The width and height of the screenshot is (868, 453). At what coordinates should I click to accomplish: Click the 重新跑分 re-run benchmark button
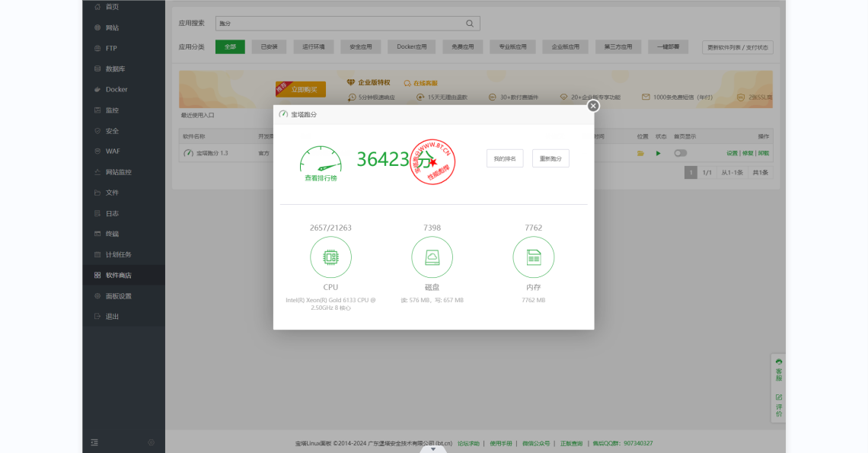550,158
